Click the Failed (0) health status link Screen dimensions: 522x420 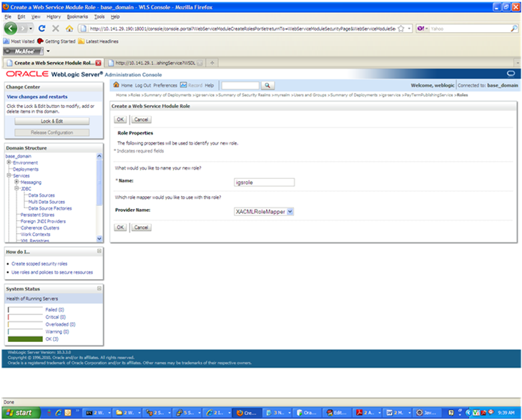point(54,310)
